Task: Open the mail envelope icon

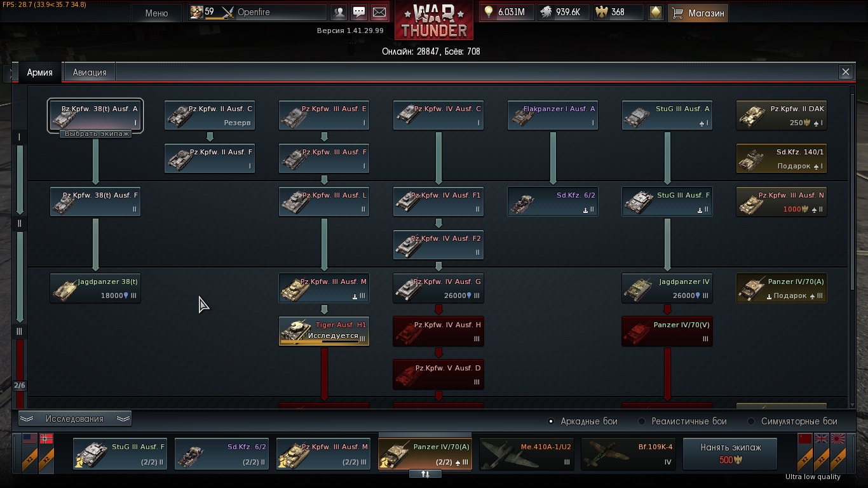Action: 379,12
